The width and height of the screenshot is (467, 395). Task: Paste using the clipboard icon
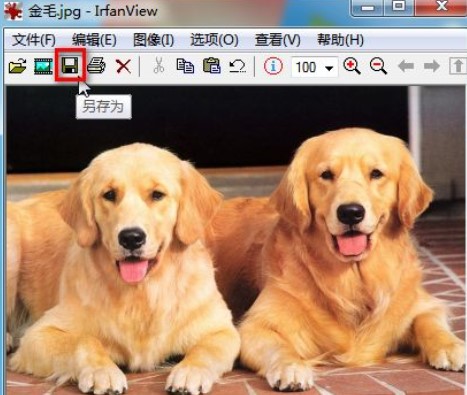tap(212, 65)
